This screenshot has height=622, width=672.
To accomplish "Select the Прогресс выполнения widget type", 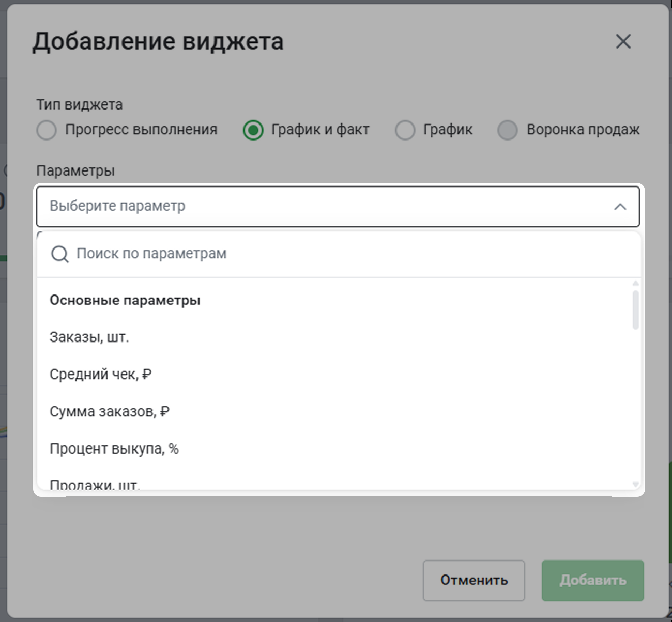I will point(47,130).
